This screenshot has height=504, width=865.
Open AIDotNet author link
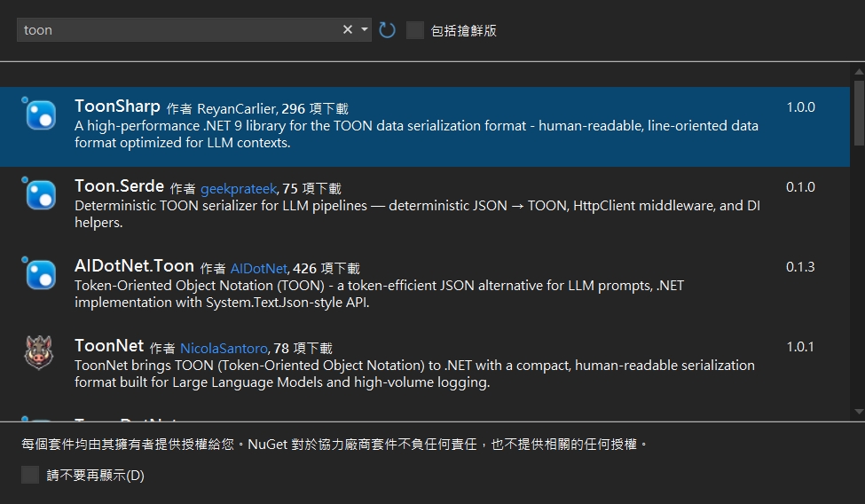(x=259, y=269)
